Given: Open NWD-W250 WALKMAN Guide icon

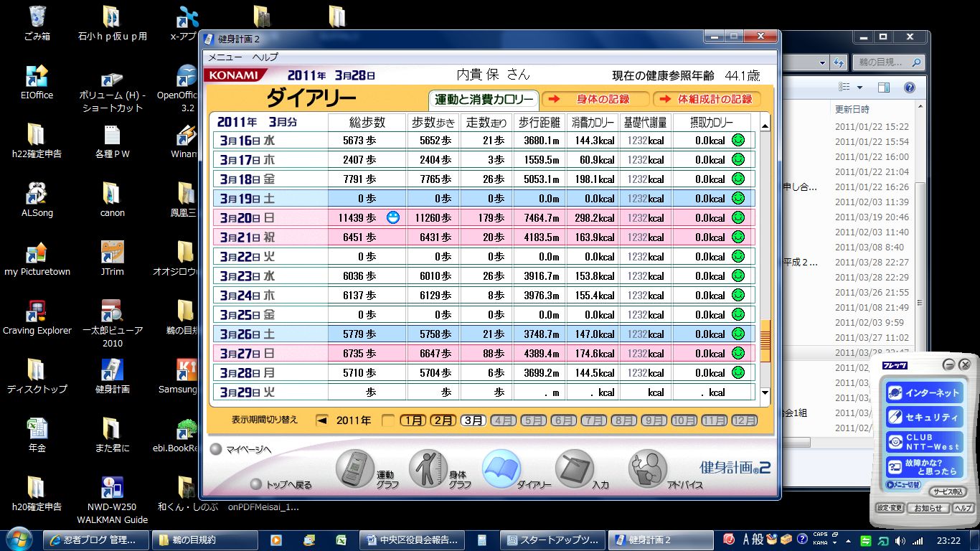Looking at the screenshot, I should coord(112,499).
